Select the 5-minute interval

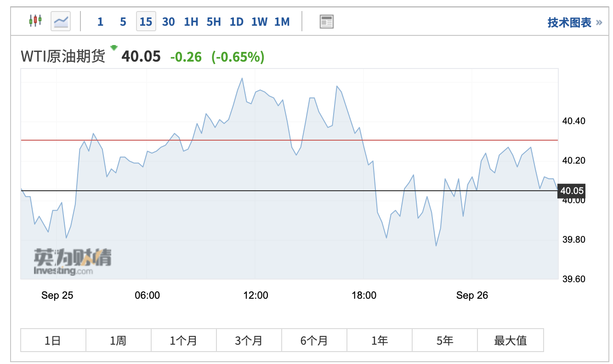click(x=123, y=22)
